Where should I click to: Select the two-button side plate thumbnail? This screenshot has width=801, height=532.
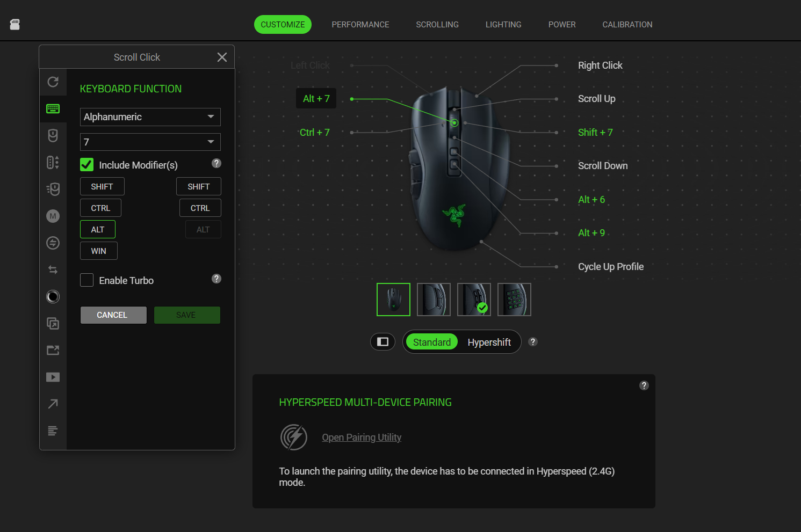[434, 300]
